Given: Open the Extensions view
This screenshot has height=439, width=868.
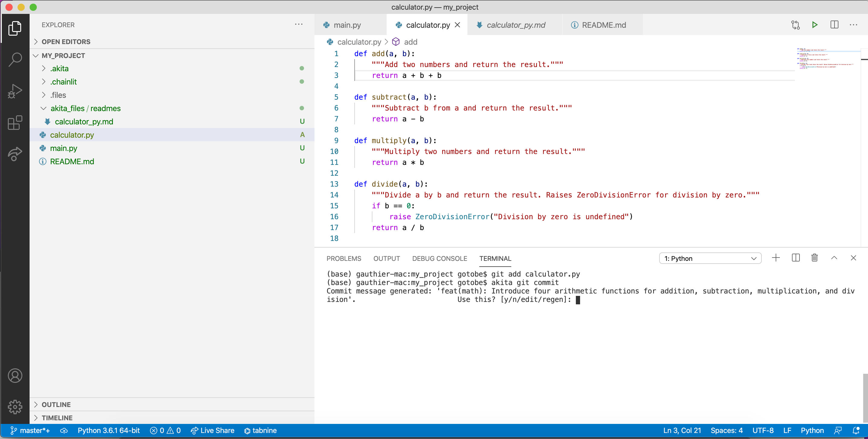Looking at the screenshot, I should 15,123.
